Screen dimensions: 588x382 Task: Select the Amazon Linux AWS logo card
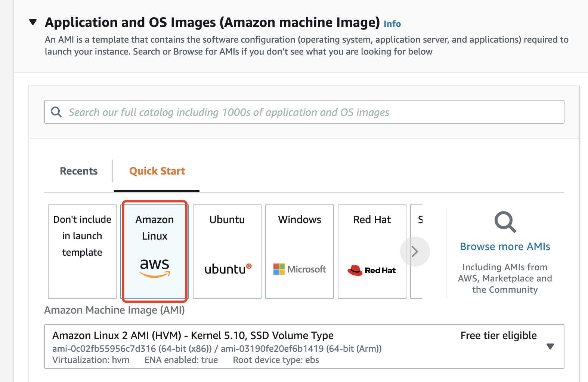155,251
